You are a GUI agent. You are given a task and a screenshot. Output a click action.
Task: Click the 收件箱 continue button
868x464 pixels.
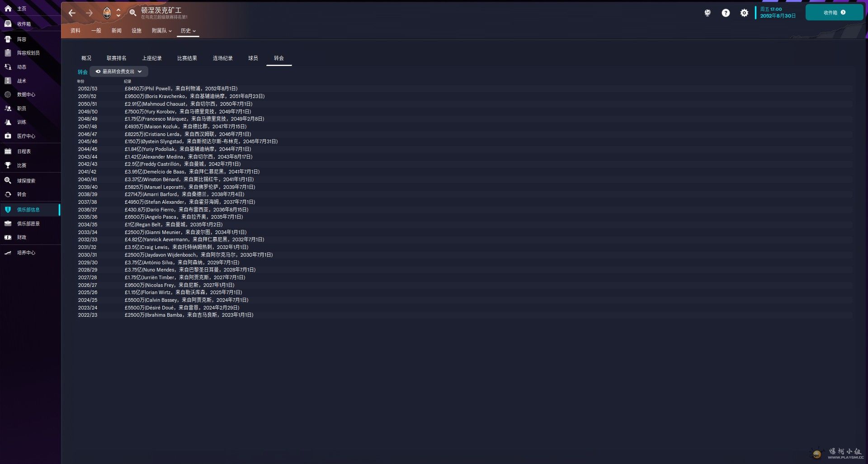pos(834,13)
